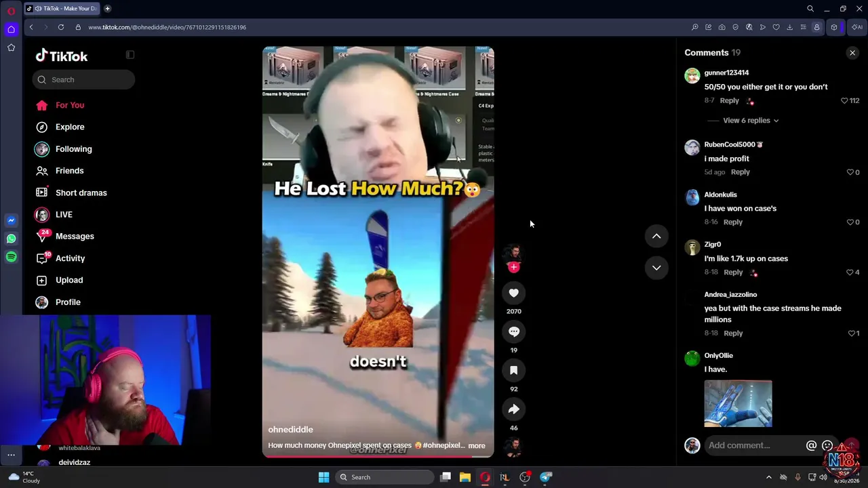The image size is (868, 488).
Task: Expand View 6 replies
Action: click(751, 121)
